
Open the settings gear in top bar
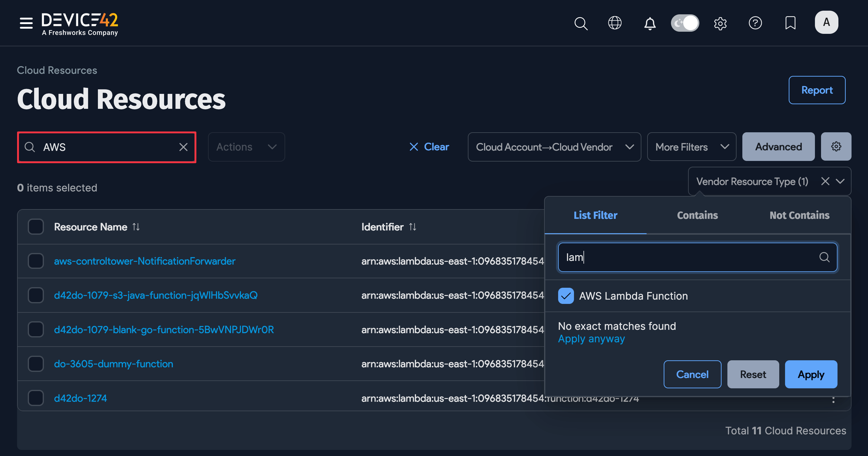[x=720, y=23]
